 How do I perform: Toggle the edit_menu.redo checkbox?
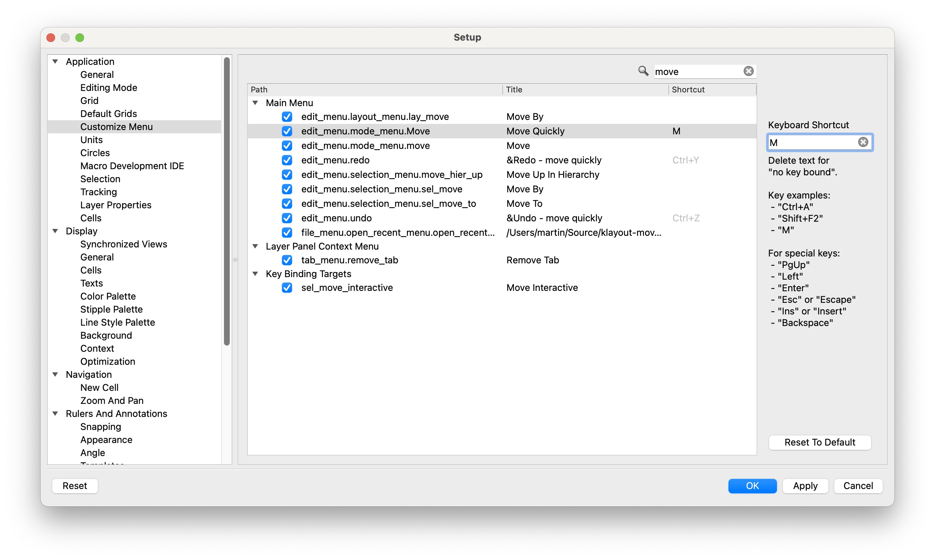pyautogui.click(x=287, y=160)
